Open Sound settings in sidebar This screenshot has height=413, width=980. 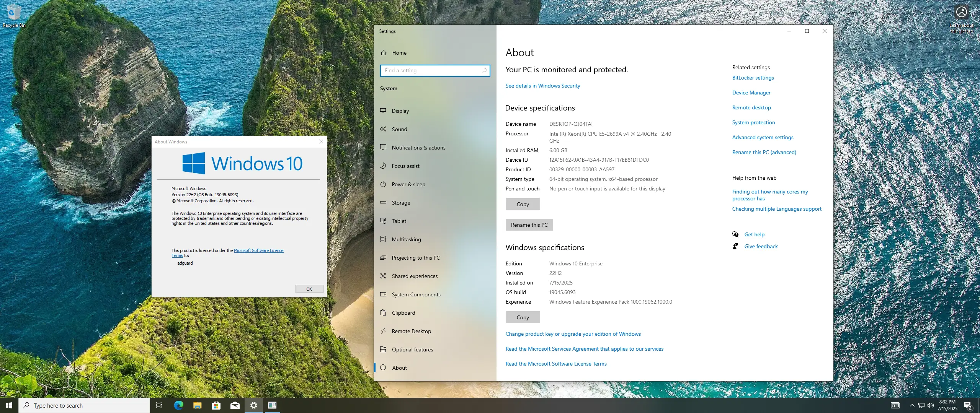point(399,129)
